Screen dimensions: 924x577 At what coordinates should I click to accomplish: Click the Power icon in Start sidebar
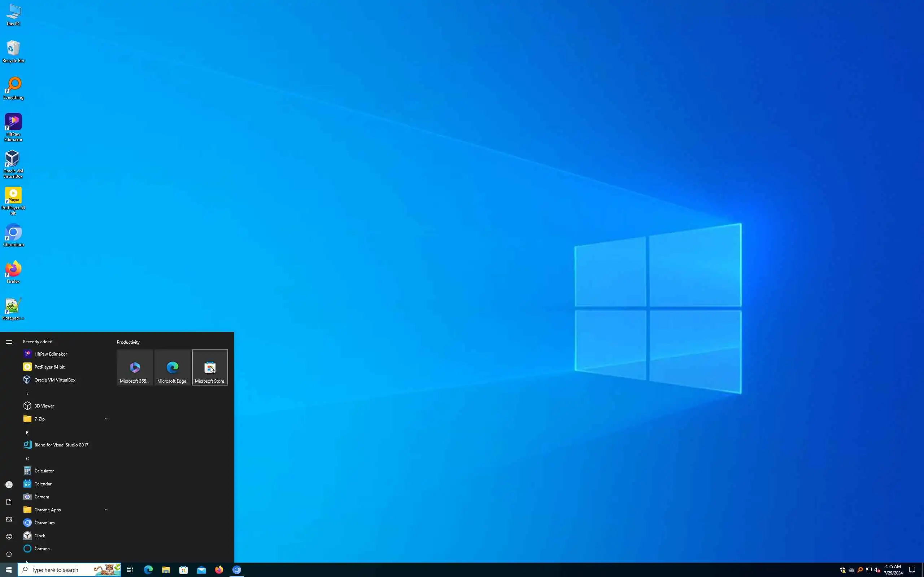pos(9,554)
